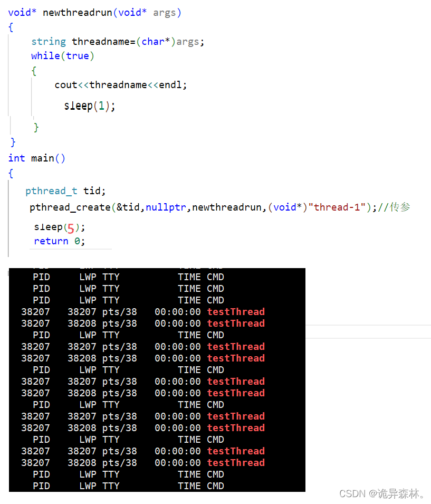
Task: Click the bottom PID header row in terminal
Action: click(128, 486)
